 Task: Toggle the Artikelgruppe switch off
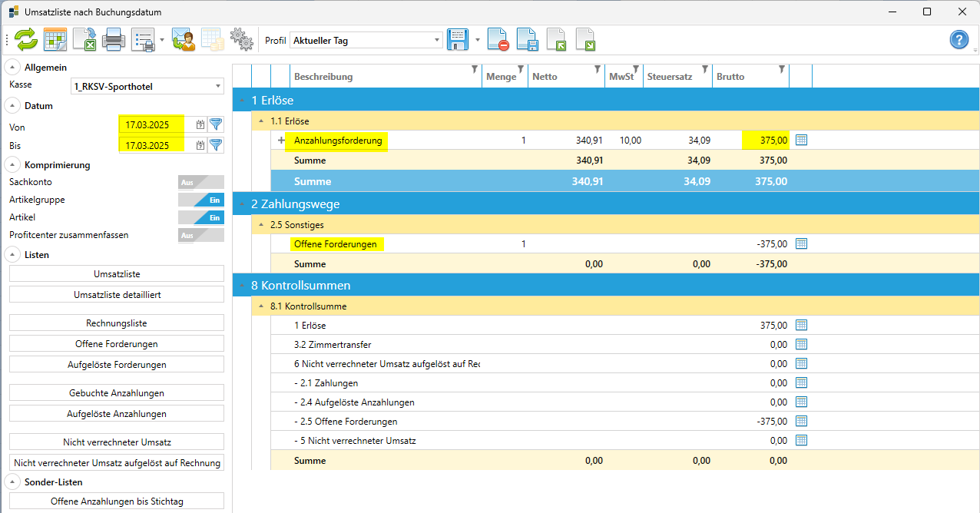200,200
